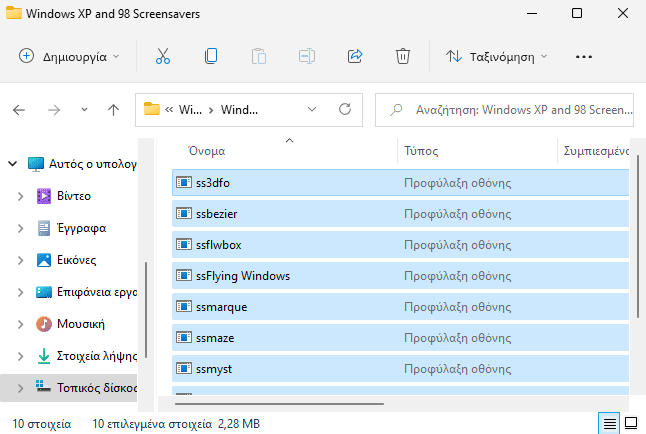Viewport: 646px width, 434px height.
Task: Sort by Συμπιεσμένο column header
Action: 594,151
